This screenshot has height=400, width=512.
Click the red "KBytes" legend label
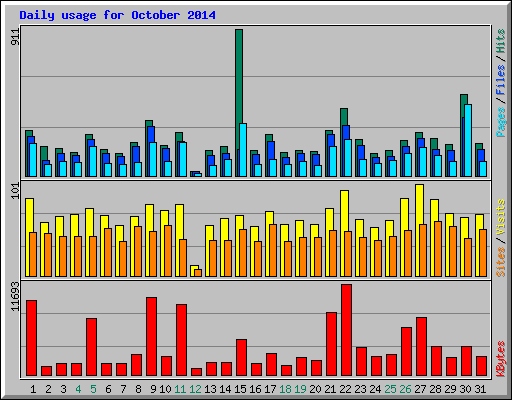pos(501,359)
